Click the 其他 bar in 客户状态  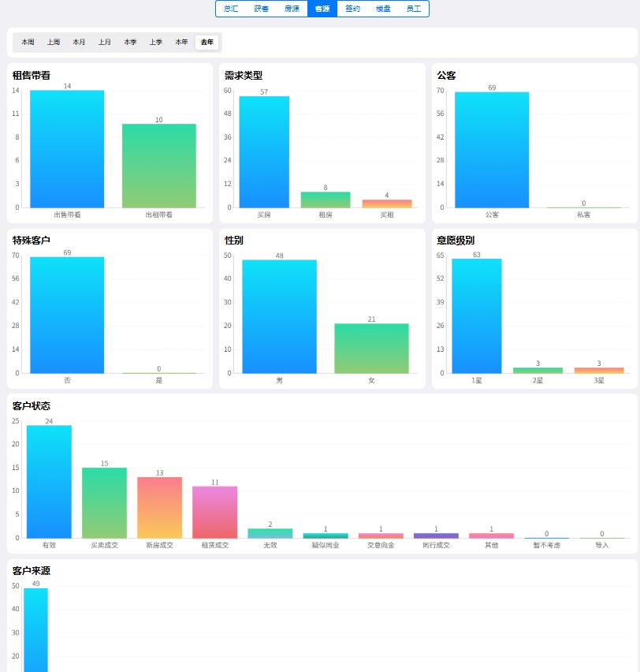491,536
